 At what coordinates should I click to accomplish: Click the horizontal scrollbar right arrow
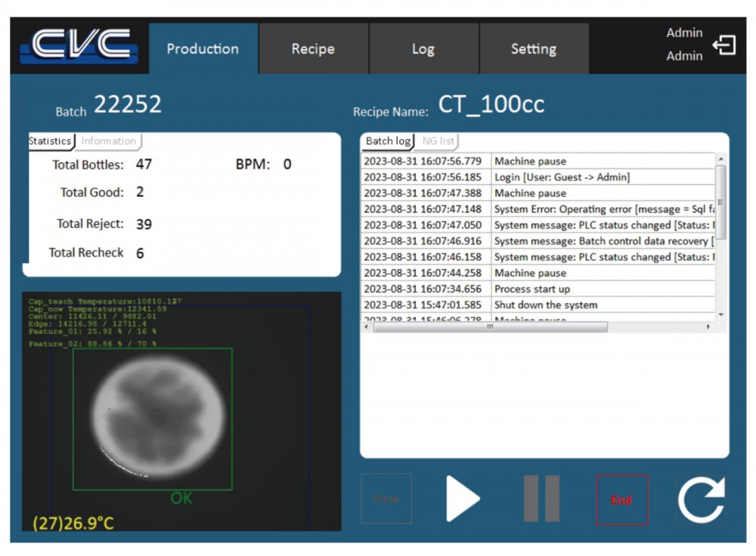708,327
